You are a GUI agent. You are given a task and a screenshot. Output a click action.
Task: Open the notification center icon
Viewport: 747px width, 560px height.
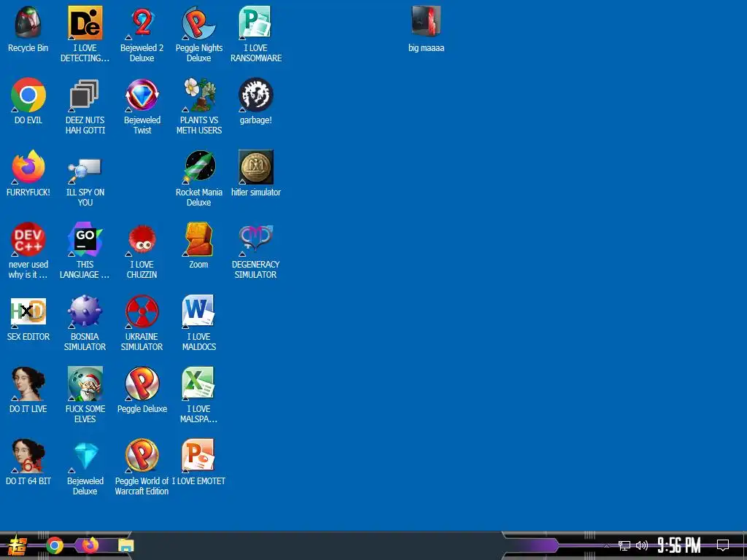(723, 545)
